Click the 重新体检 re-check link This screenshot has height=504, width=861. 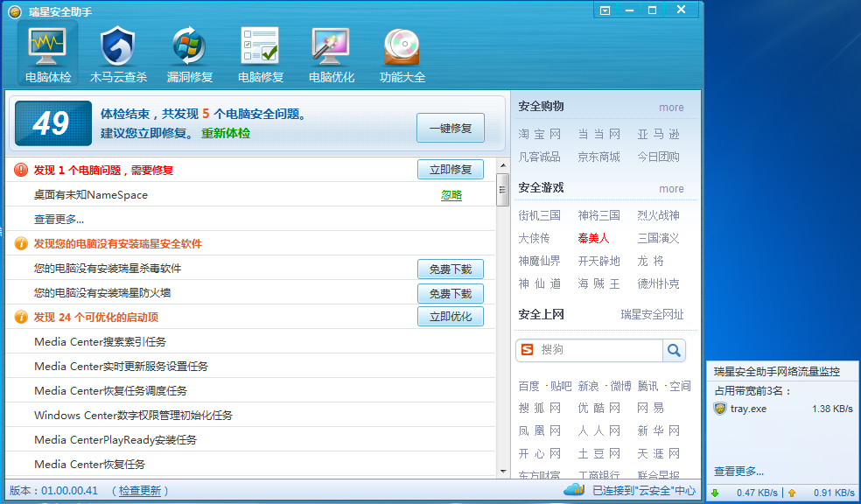click(x=225, y=133)
